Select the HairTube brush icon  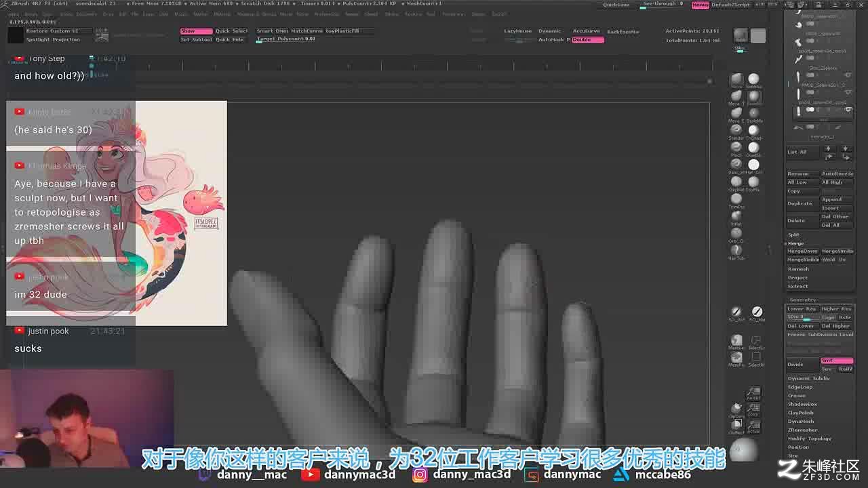click(x=736, y=251)
